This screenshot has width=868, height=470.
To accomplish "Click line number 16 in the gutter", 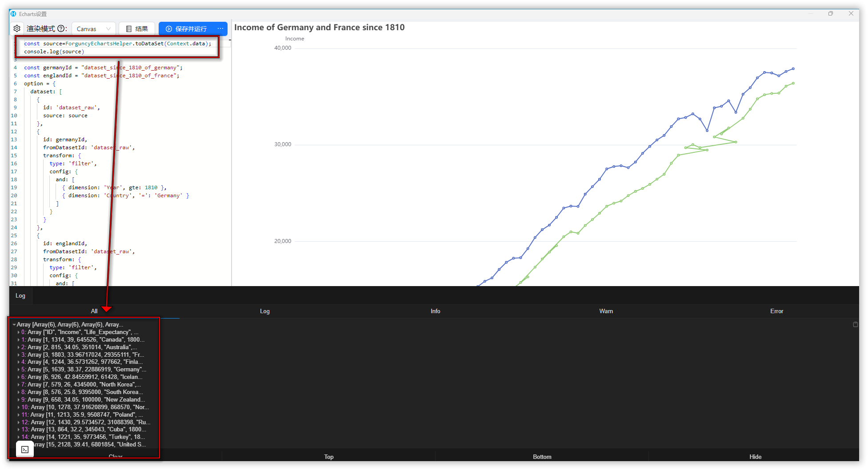I will (14, 163).
